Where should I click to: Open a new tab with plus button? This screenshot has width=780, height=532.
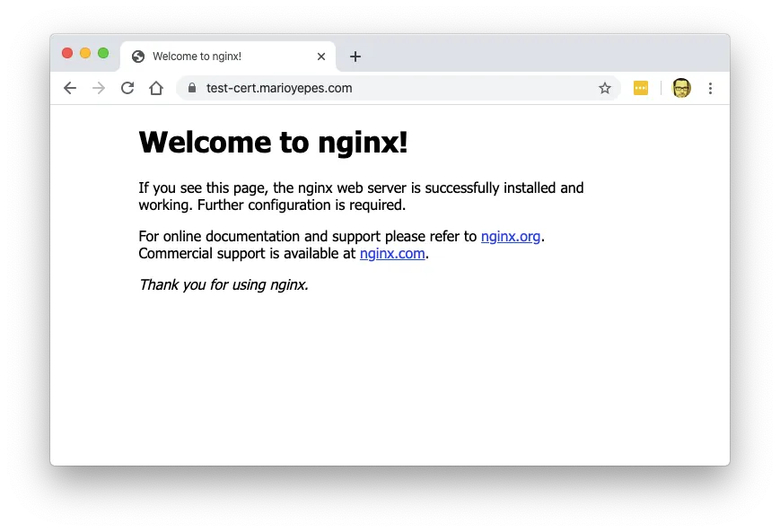355,57
